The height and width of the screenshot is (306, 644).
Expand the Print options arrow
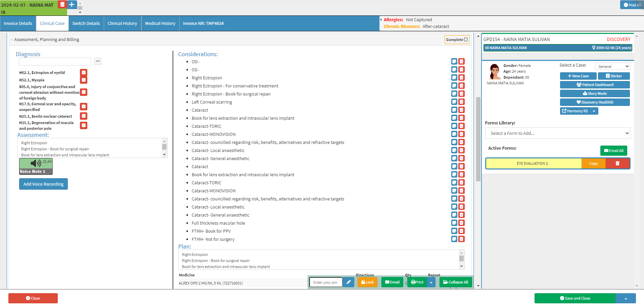click(431, 282)
